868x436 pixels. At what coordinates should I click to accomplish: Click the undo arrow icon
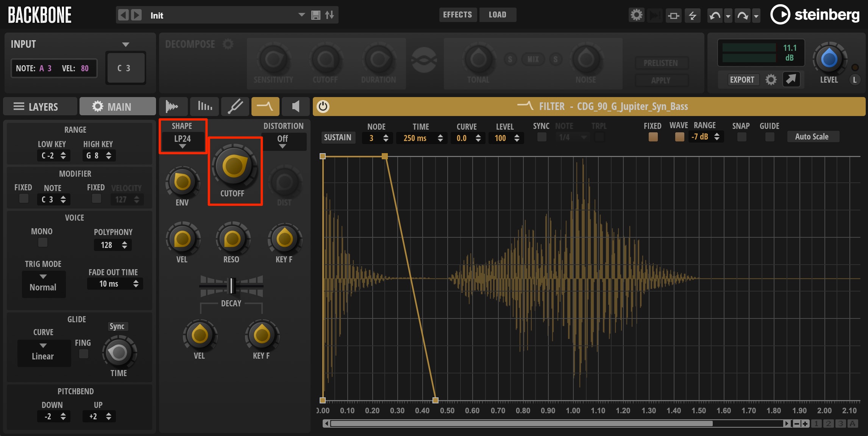tap(715, 16)
